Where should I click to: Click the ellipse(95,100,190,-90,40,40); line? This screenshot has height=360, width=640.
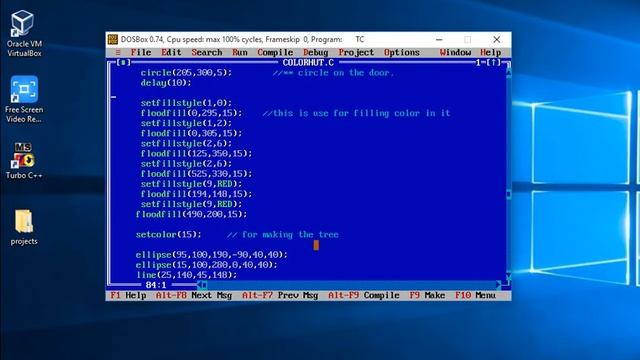211,255
